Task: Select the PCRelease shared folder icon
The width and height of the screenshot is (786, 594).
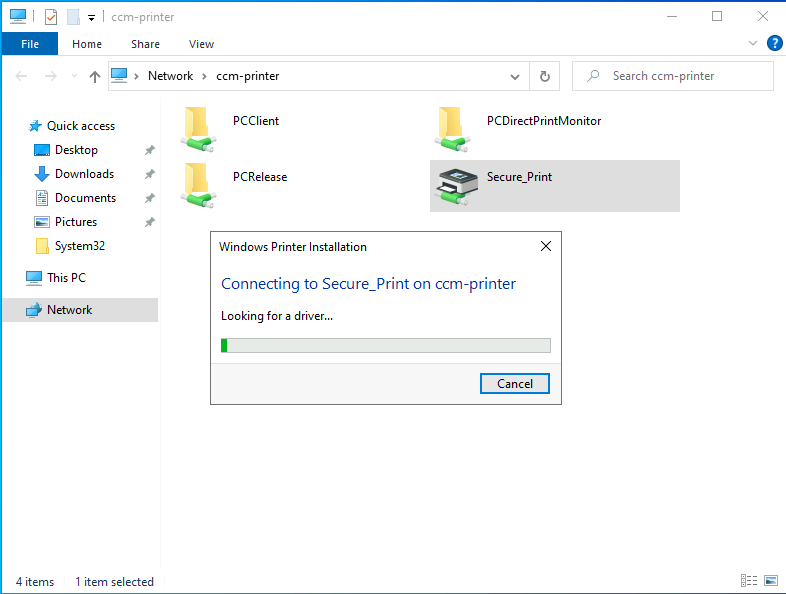Action: point(199,185)
